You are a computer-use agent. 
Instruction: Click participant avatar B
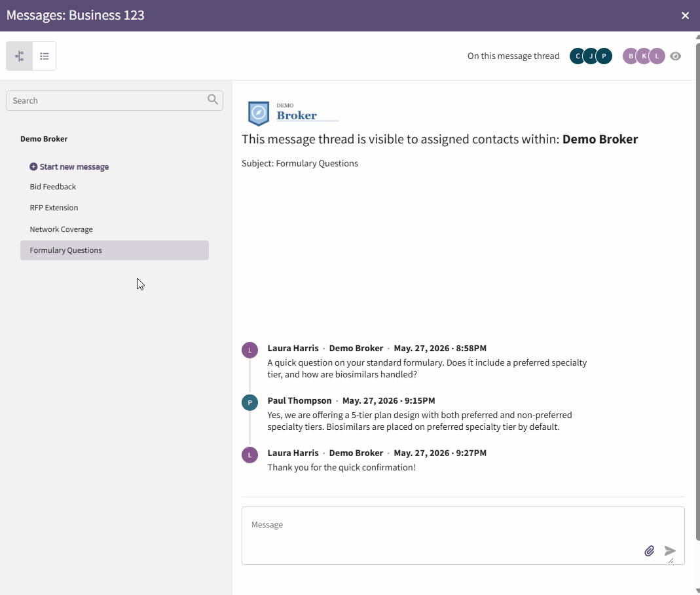point(631,56)
